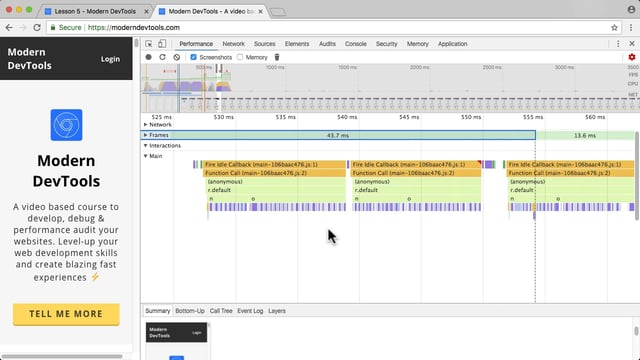
Task: Click the Chrome profile avatar icon
Action: point(631,9)
